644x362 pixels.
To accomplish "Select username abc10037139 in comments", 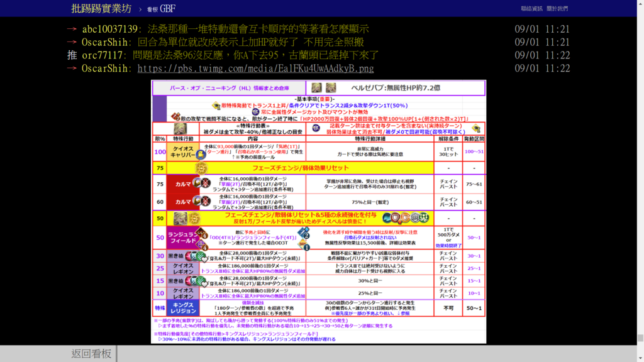I will point(109,29).
